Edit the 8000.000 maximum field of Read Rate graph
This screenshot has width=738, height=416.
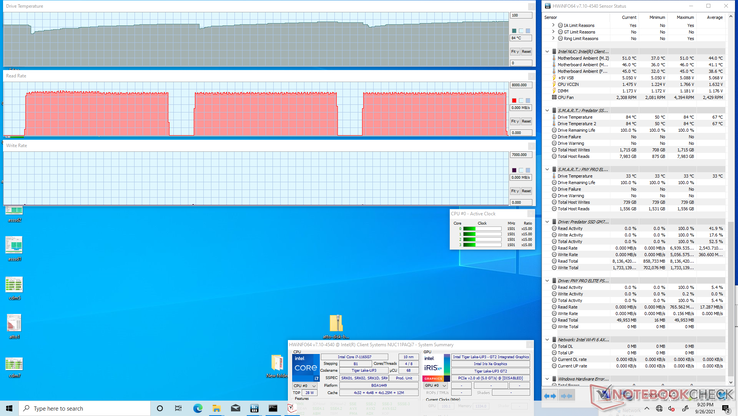(521, 85)
